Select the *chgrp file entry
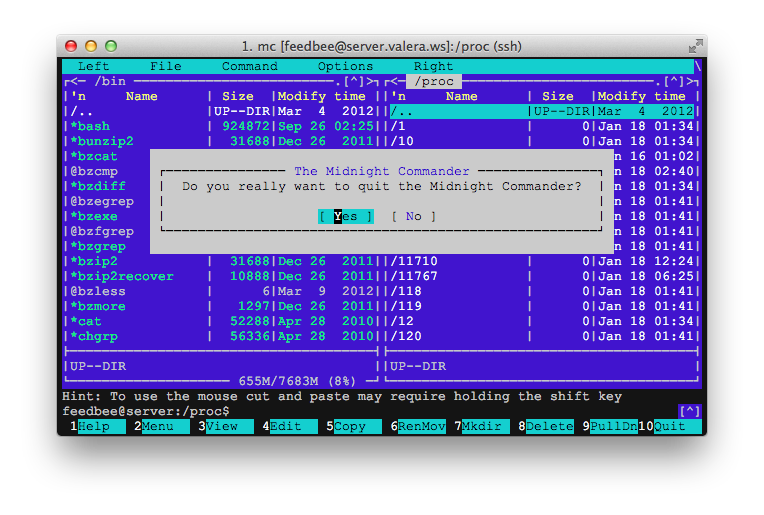 [x=221, y=336]
